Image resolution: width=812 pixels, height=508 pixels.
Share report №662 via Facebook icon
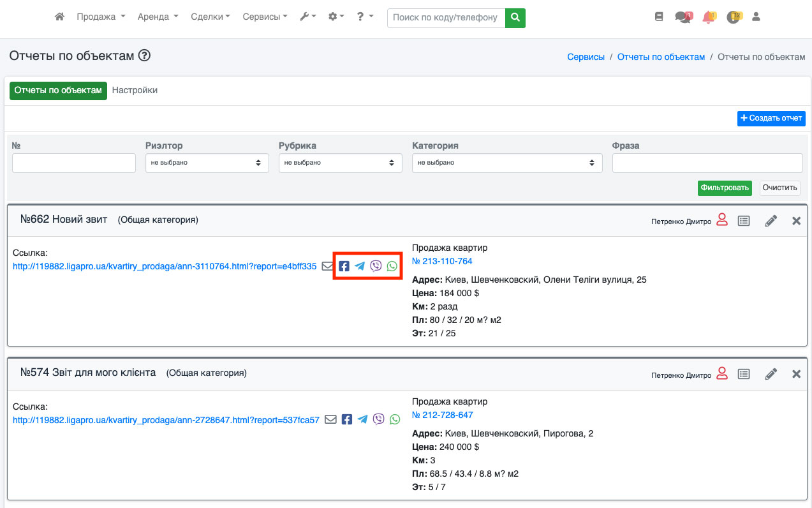tap(344, 266)
